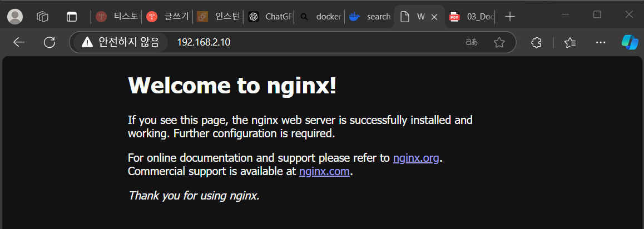Open the extensions puzzle icon
The image size is (644, 229).
pyautogui.click(x=536, y=42)
